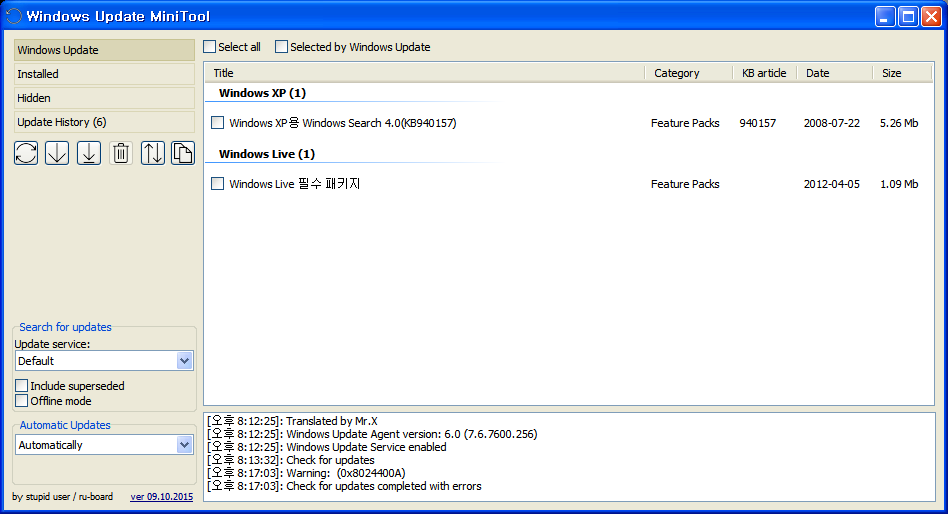This screenshot has width=948, height=514.
Task: Select the Windows XP용 Windows Search 4.0 row title
Action: tap(343, 123)
